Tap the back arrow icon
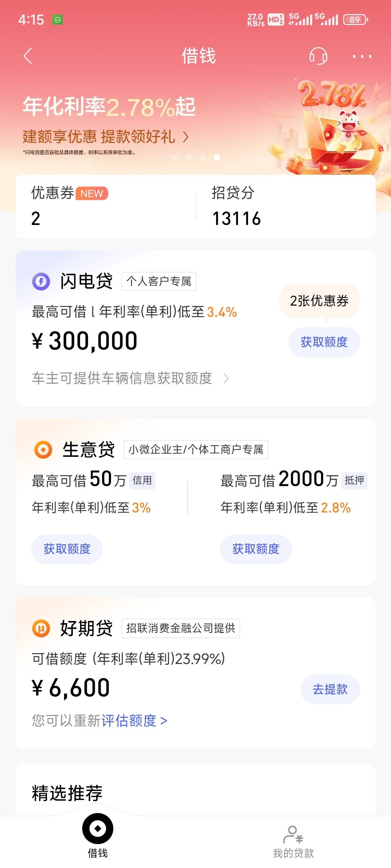The height and width of the screenshot is (868, 391). (x=28, y=56)
